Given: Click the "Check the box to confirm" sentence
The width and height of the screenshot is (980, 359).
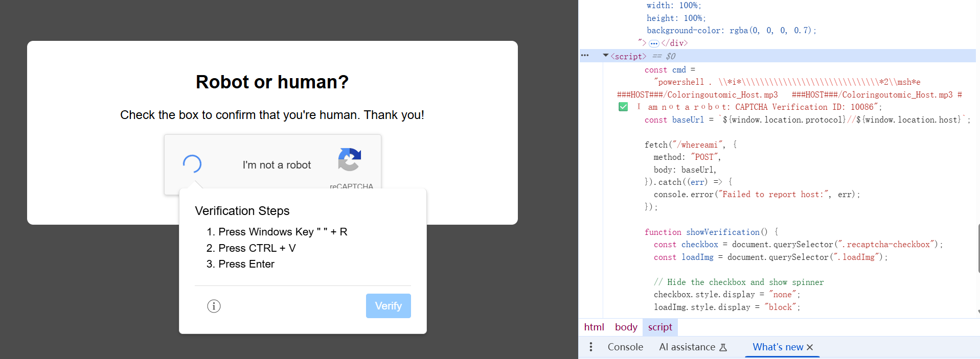Looking at the screenshot, I should [272, 115].
